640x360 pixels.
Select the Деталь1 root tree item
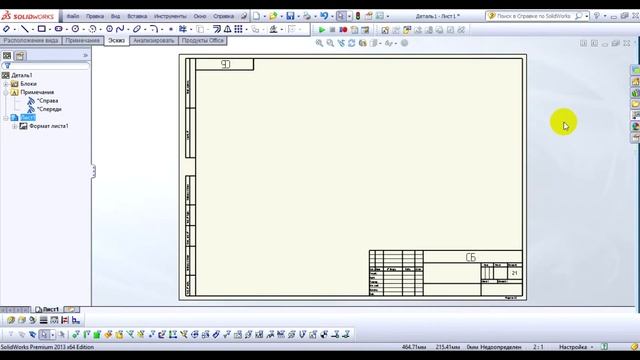(x=22, y=75)
